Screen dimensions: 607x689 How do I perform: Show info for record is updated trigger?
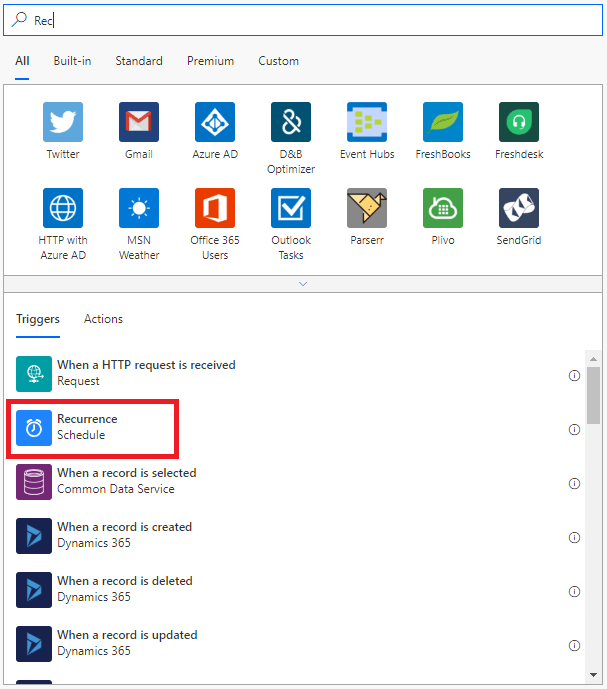[574, 646]
